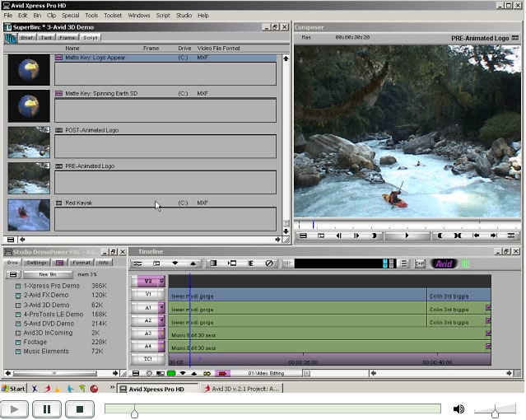Toggle the V2 track monitor icon
The image size is (526, 420).
(x=161, y=281)
